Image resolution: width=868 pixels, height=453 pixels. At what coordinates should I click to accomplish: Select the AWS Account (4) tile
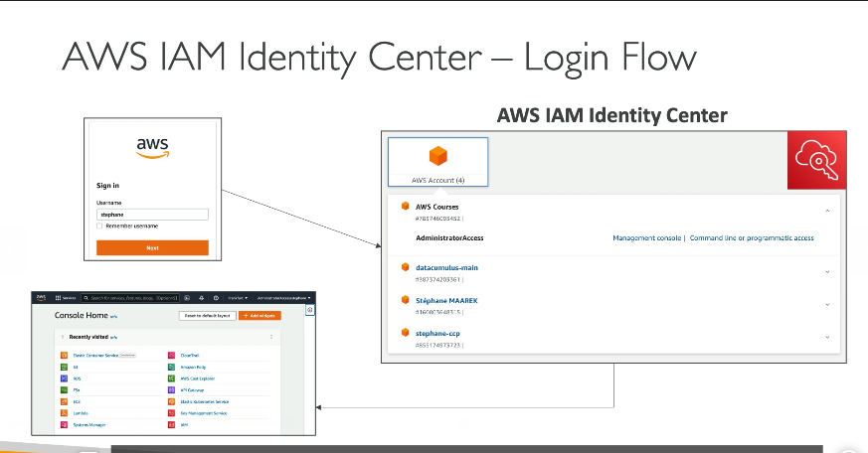point(437,162)
